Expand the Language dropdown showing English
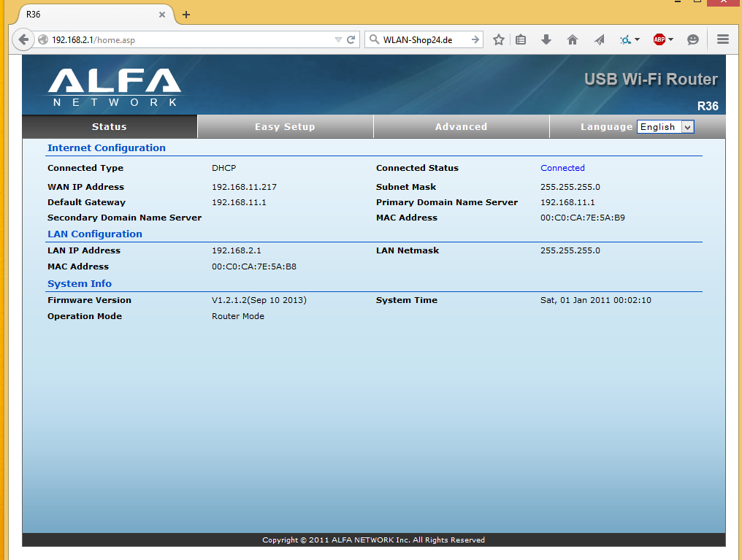742x560 pixels. [665, 127]
